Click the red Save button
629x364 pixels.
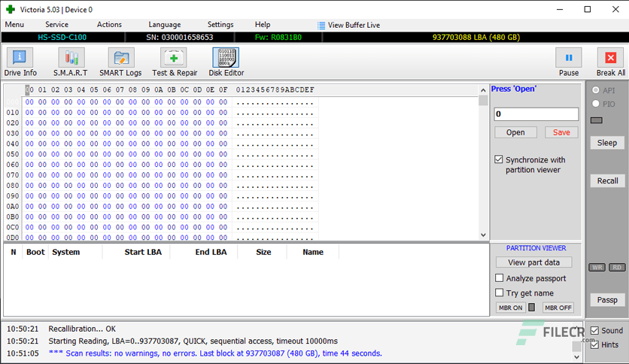click(561, 132)
